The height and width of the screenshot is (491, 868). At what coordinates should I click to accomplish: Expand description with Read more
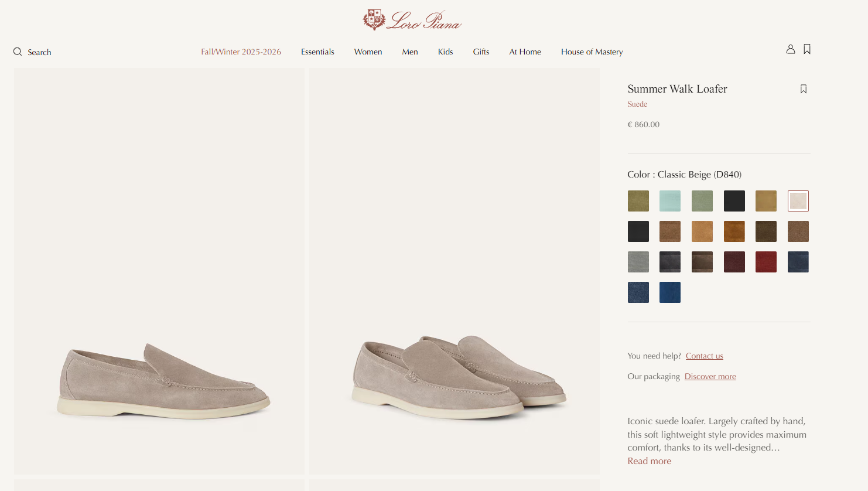(649, 461)
